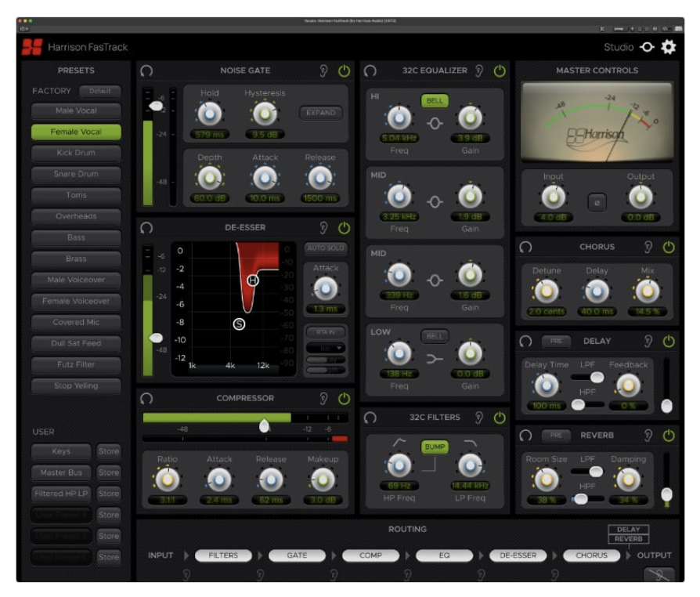The height and width of the screenshot is (597, 700).
Task: Click the HI band Q shape icon
Action: pyautogui.click(x=435, y=123)
